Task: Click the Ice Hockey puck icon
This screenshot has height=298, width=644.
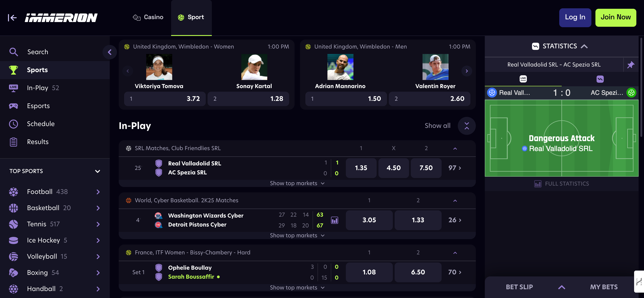Action: (13, 240)
